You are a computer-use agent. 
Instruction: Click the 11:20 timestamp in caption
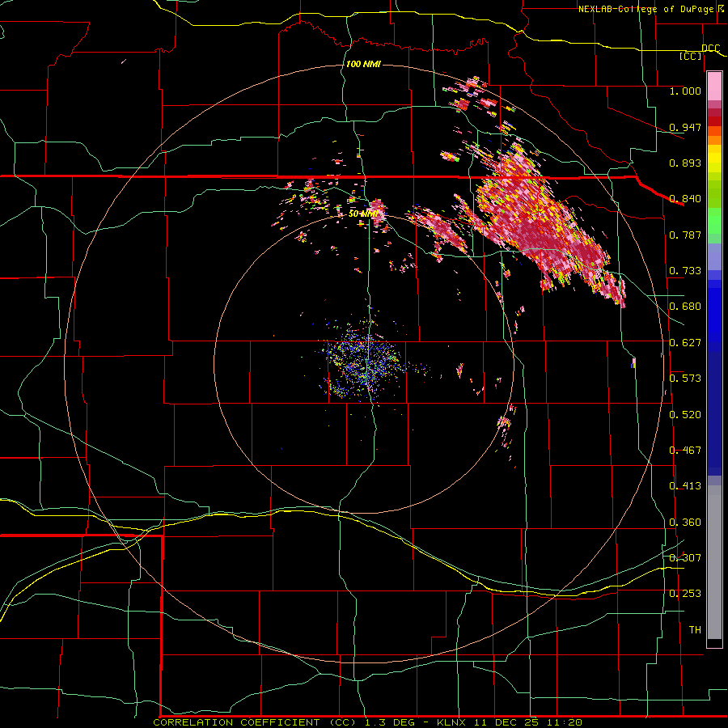[564, 722]
